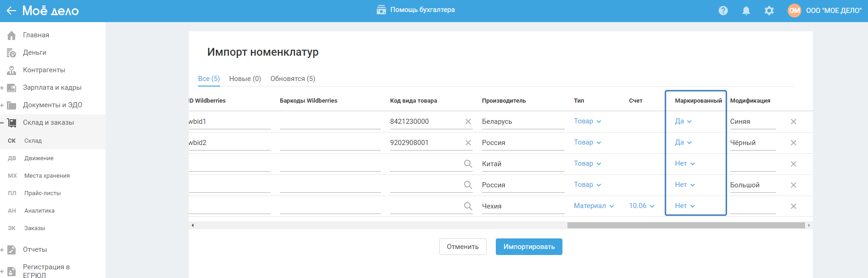Click the Производитель field containing Чехия

[523, 206]
